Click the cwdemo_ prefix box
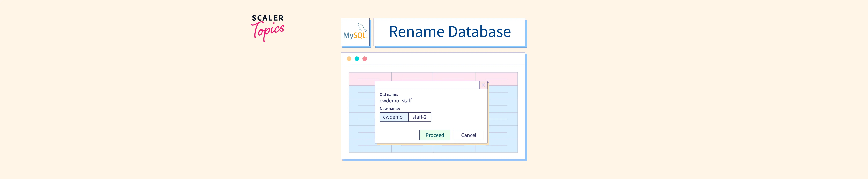 tap(394, 117)
